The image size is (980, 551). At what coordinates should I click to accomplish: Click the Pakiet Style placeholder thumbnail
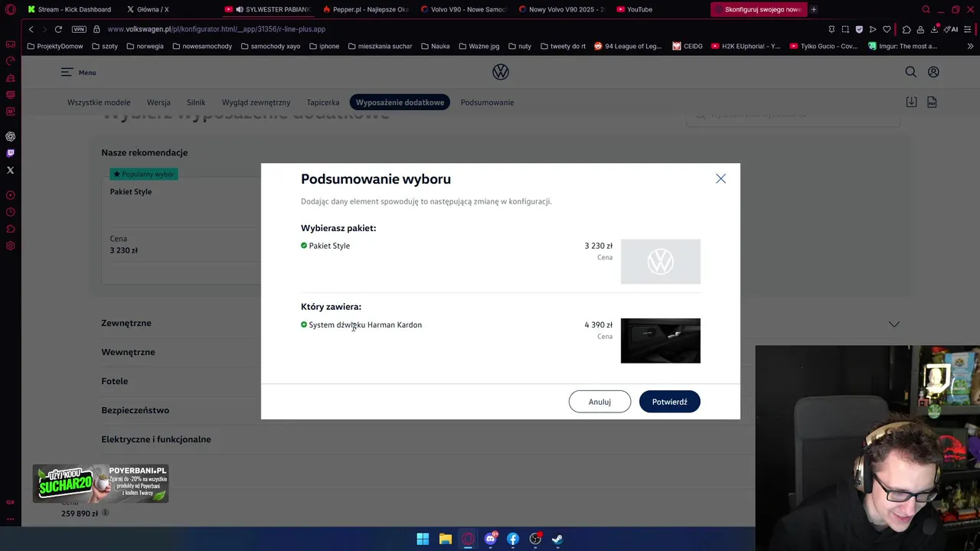tap(660, 262)
